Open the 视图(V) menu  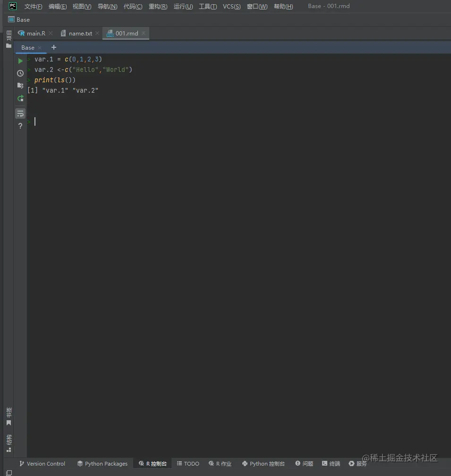82,6
